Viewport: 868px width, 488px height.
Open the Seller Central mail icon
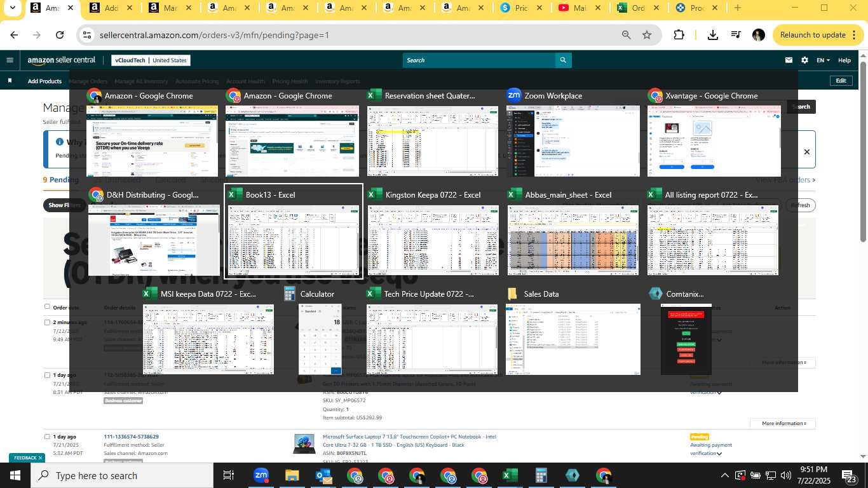pos(789,60)
